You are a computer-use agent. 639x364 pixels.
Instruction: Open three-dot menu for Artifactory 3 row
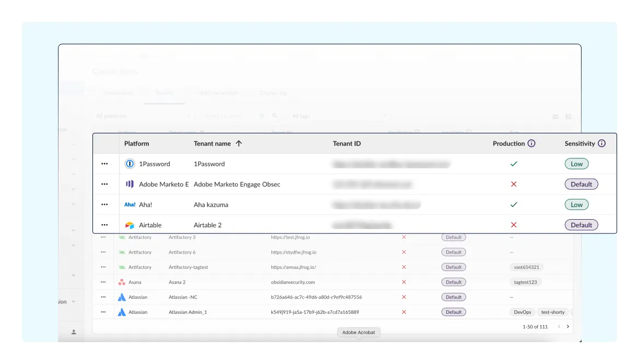pyautogui.click(x=103, y=237)
